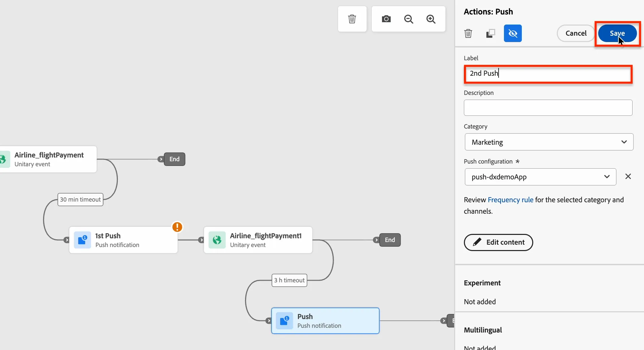Screen dimensions: 644x350
Task: Click the input connector of Airline_flightPayment1
Action: coord(201,240)
